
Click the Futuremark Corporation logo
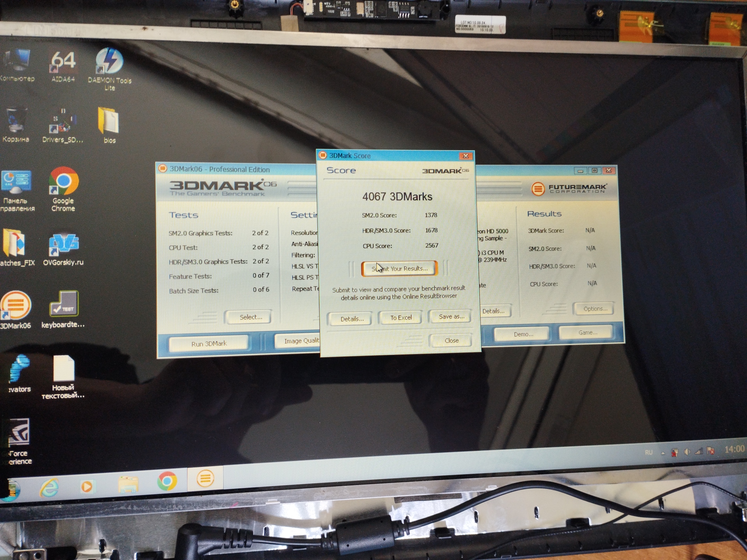[x=569, y=189]
